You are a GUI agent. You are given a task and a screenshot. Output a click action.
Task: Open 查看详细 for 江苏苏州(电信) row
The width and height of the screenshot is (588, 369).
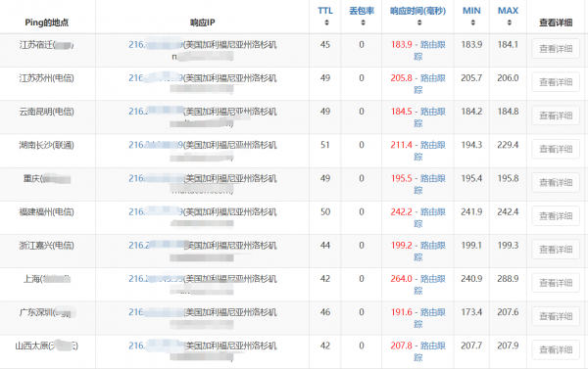tap(556, 82)
